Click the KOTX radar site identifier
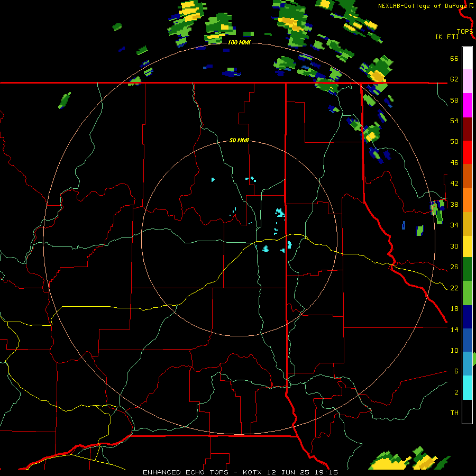The height and width of the screenshot is (476, 476). pos(253,472)
